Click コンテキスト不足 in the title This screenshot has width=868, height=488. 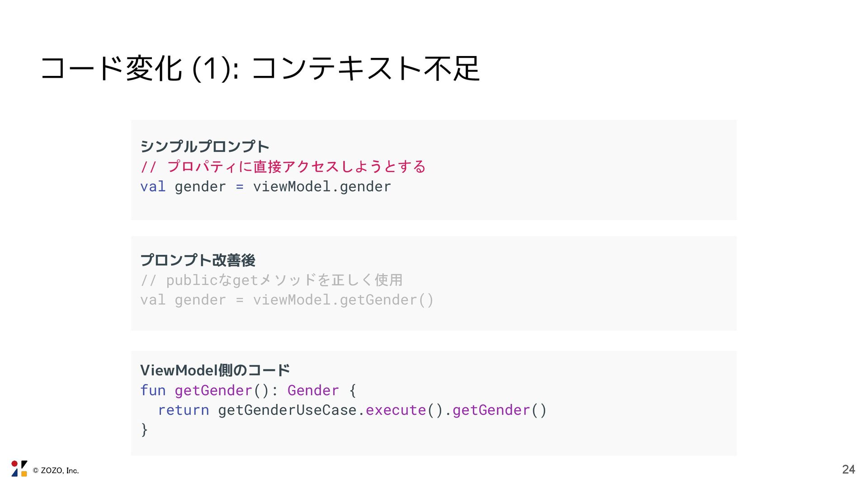tap(365, 69)
